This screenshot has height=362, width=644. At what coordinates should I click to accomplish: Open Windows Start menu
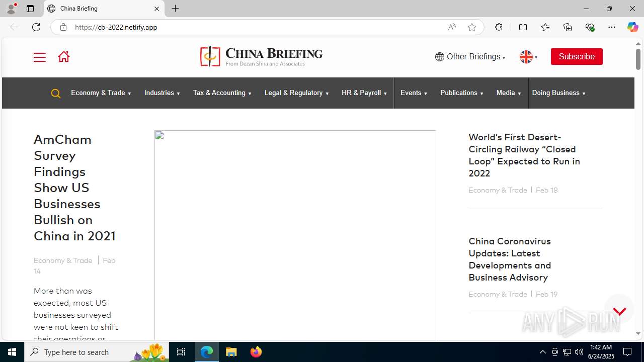coord(12,352)
